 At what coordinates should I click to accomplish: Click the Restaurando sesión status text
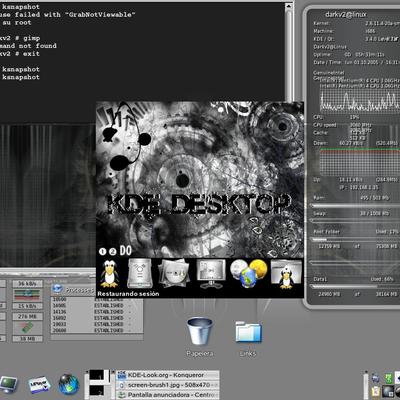(x=128, y=294)
